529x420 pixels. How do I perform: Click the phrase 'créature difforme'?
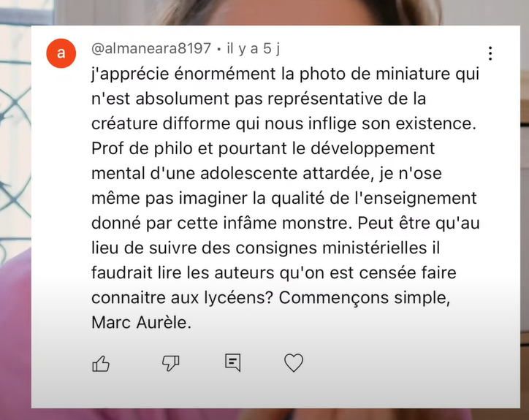161,123
